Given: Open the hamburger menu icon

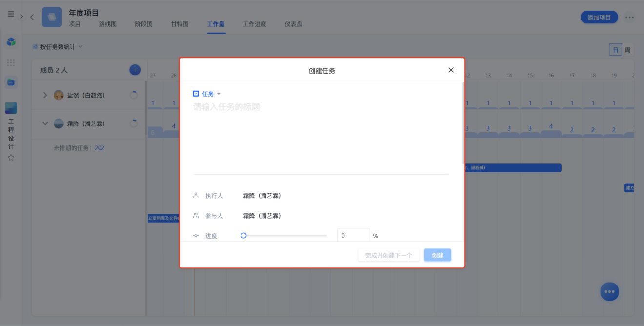Looking at the screenshot, I should [11, 14].
